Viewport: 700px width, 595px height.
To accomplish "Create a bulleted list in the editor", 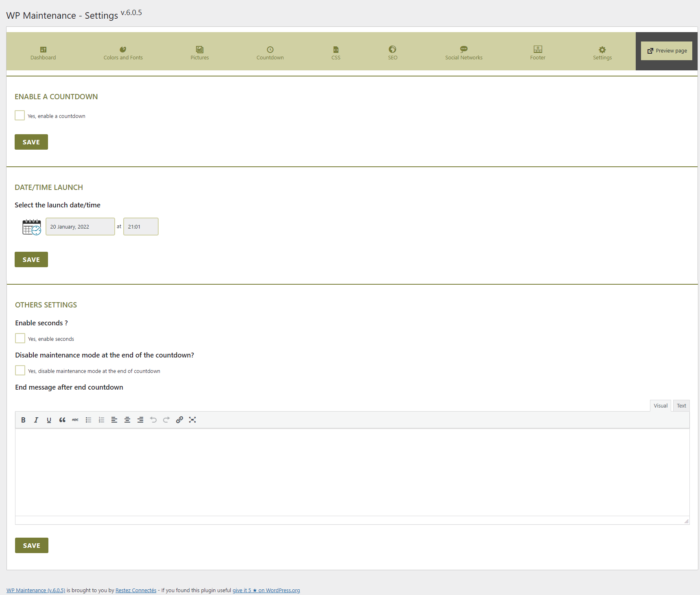I will pos(88,420).
